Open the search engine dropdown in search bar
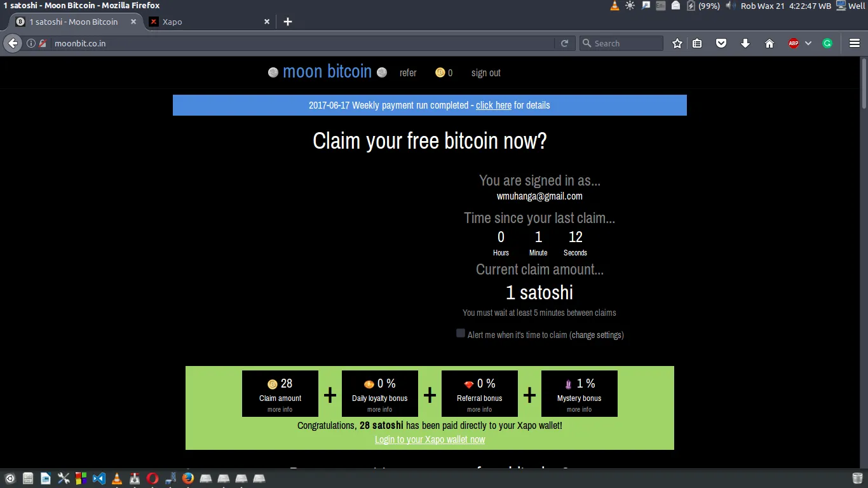Image resolution: width=868 pixels, height=488 pixels. pos(588,43)
